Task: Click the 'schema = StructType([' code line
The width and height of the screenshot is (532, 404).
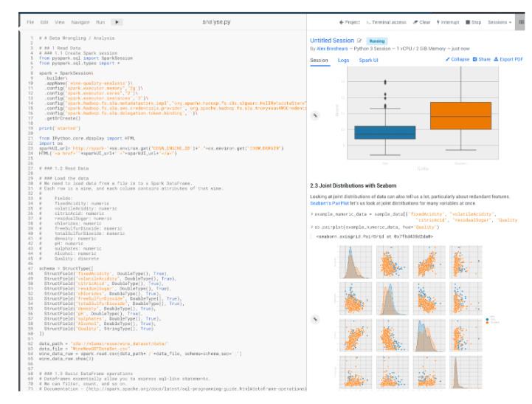Action: 66,269
